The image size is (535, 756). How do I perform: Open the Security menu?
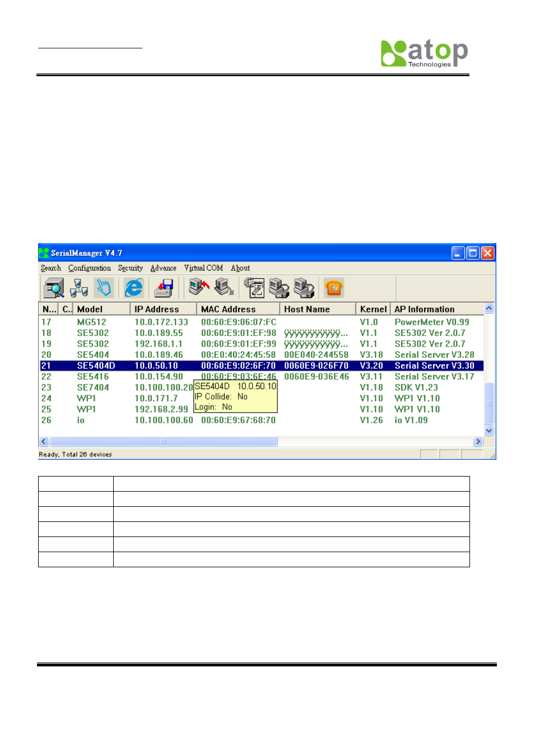(x=131, y=268)
